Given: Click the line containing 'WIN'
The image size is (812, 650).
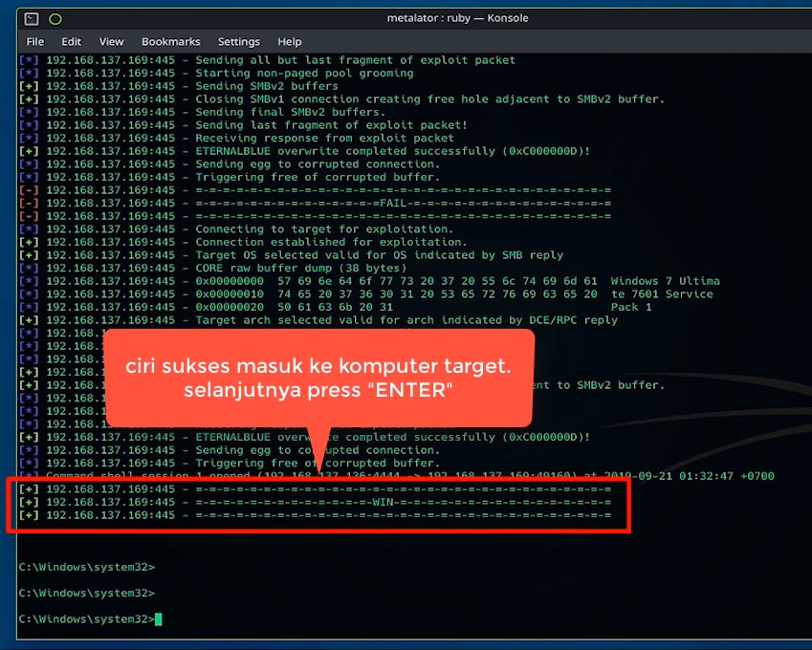Looking at the screenshot, I should [315, 502].
